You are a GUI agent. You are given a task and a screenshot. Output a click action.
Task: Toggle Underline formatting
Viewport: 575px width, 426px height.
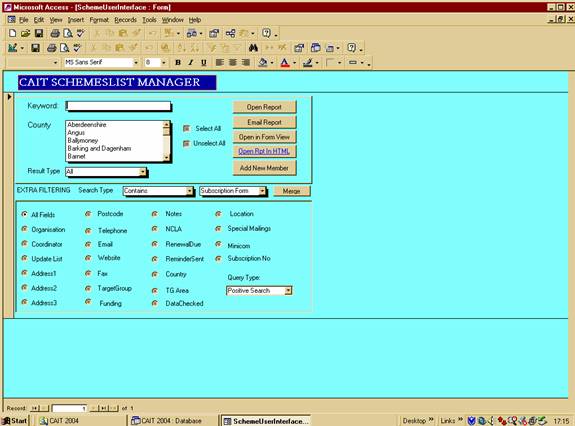(204, 63)
